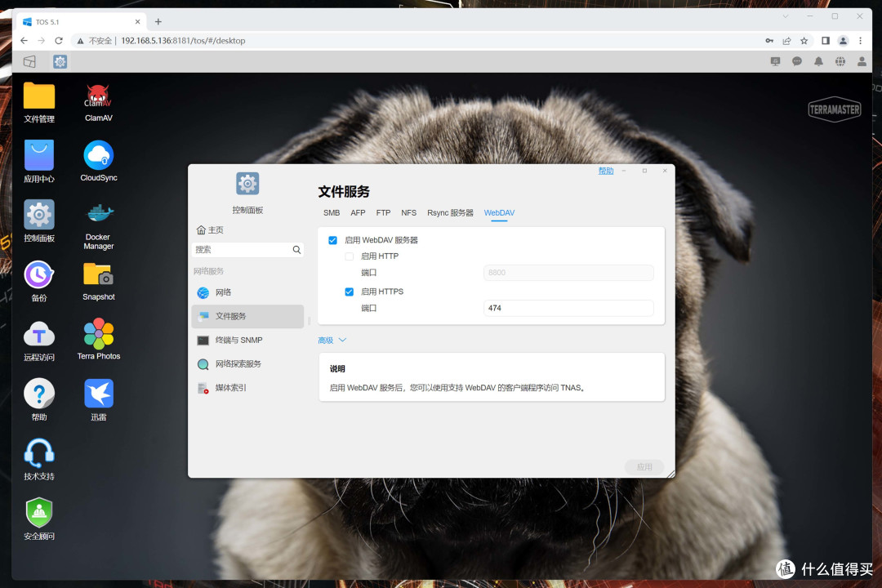Viewport: 882px width, 588px height.
Task: Open the 帮助 link in control panel window
Action: tap(606, 171)
